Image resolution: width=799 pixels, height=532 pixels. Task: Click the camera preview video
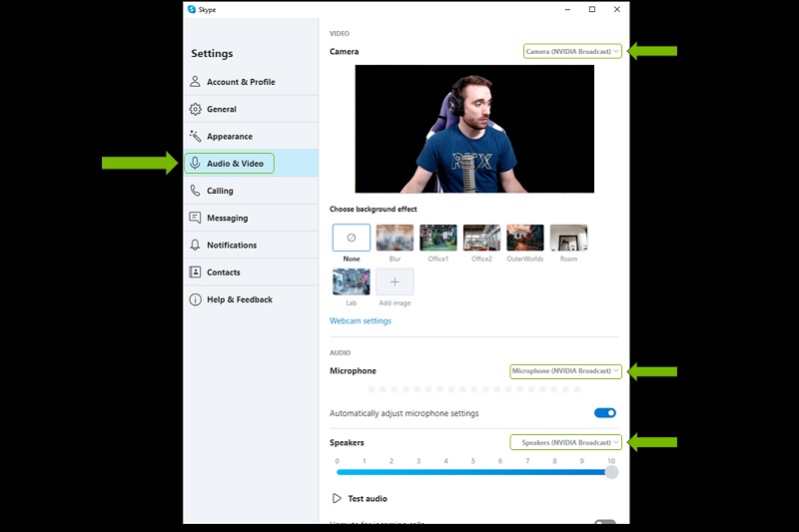click(474, 129)
